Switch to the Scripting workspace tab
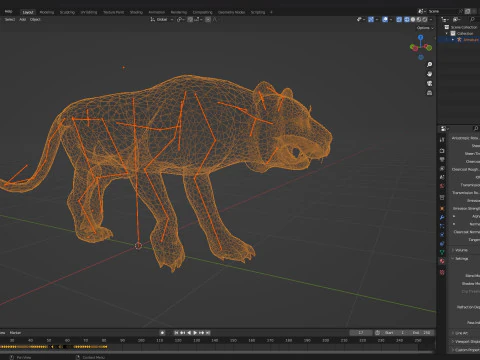The width and height of the screenshot is (480, 360). point(258,12)
